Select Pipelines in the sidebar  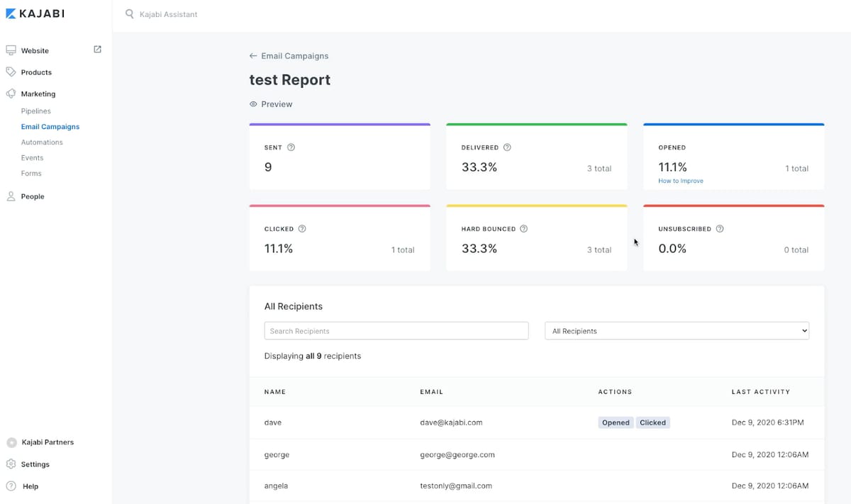(x=36, y=111)
